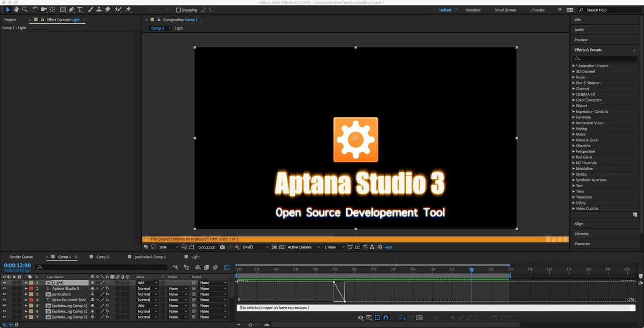
Task: Expand the Video Copilot effects category
Action: [x=574, y=209]
